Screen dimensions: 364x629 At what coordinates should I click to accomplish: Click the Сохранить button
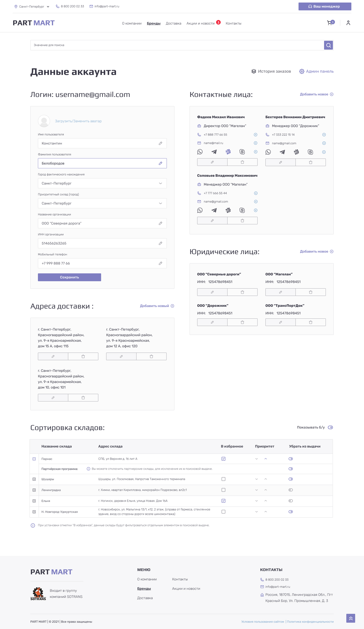click(70, 277)
